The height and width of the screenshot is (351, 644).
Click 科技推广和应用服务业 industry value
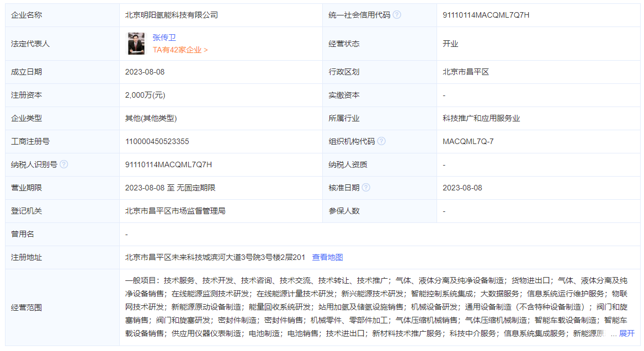click(x=481, y=118)
